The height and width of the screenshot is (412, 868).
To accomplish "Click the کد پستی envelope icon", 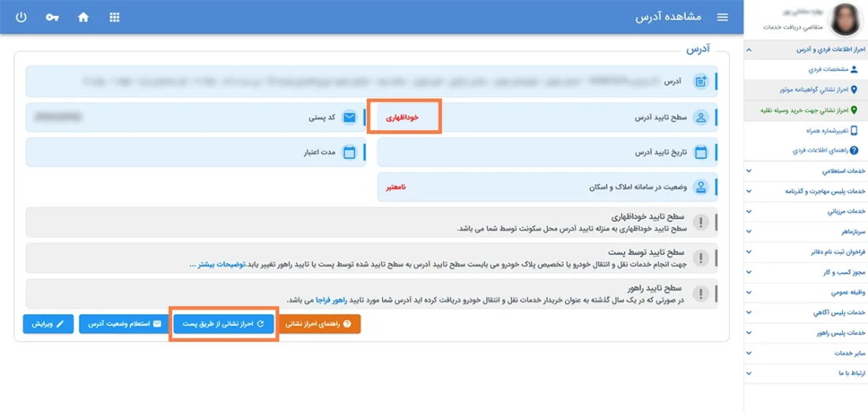I will click(350, 117).
